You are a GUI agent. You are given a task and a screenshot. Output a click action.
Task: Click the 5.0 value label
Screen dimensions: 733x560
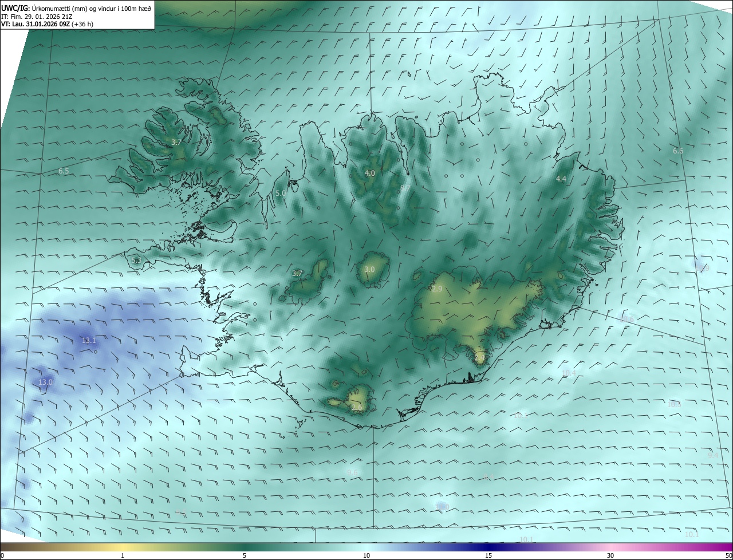281,194
